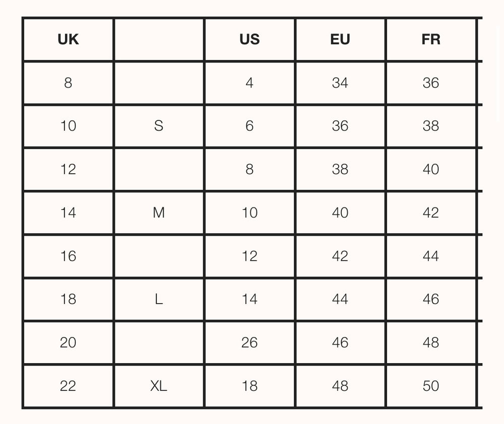Click the empty header cell beside UK
Viewport: 504px width, 424px height.
(159, 39)
